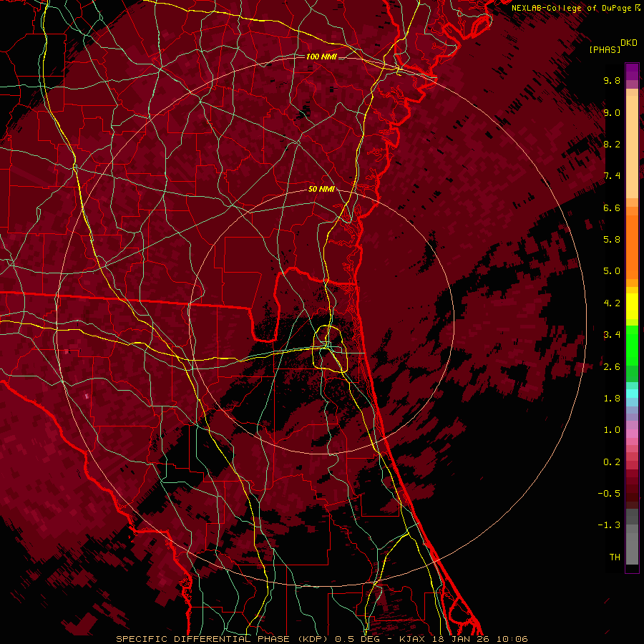This screenshot has height=644, width=644.
Task: Click the -0.5 scale value
Action: point(609,494)
